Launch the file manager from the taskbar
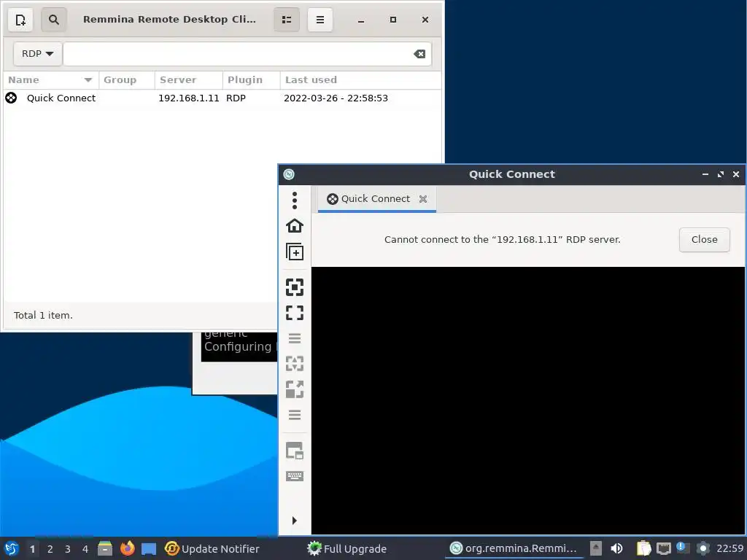Image resolution: width=747 pixels, height=560 pixels. pyautogui.click(x=105, y=548)
